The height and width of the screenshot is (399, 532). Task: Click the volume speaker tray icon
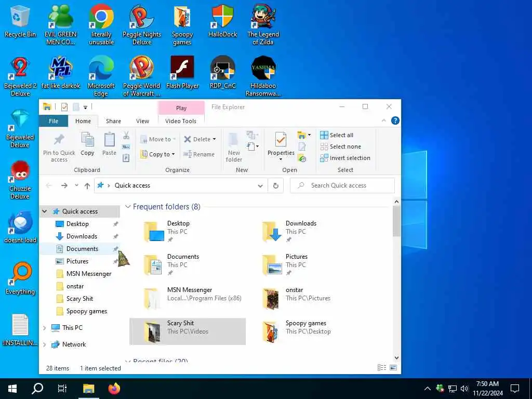tap(464, 389)
